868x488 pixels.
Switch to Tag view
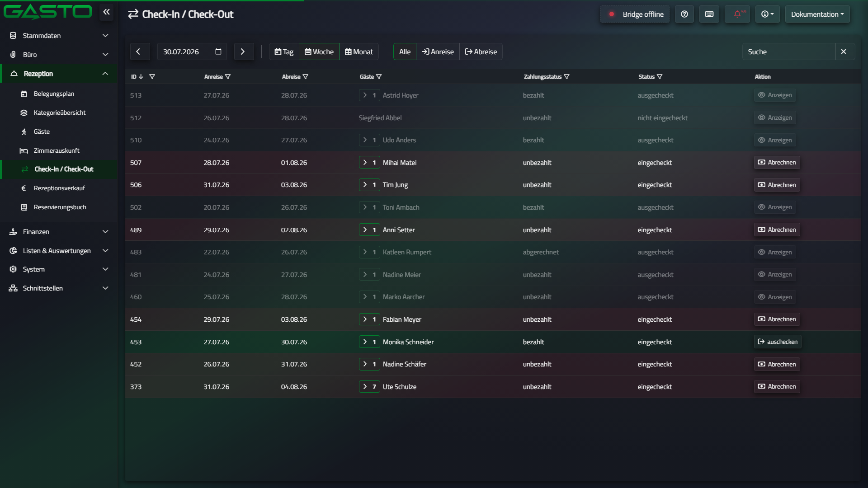click(x=284, y=52)
